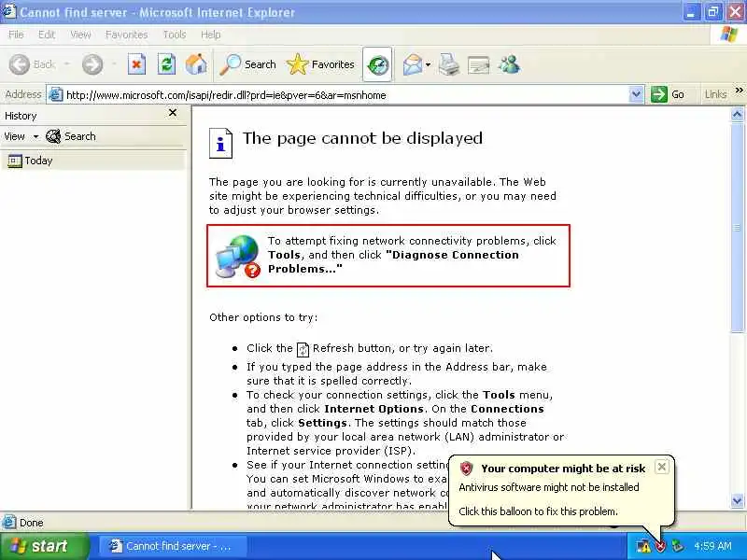
Task: Expand the Back button history arrow
Action: (66, 64)
